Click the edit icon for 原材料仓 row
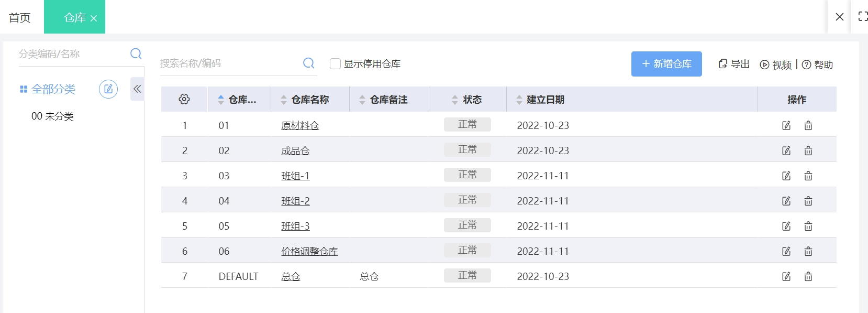Image resolution: width=868 pixels, height=313 pixels. 786,125
